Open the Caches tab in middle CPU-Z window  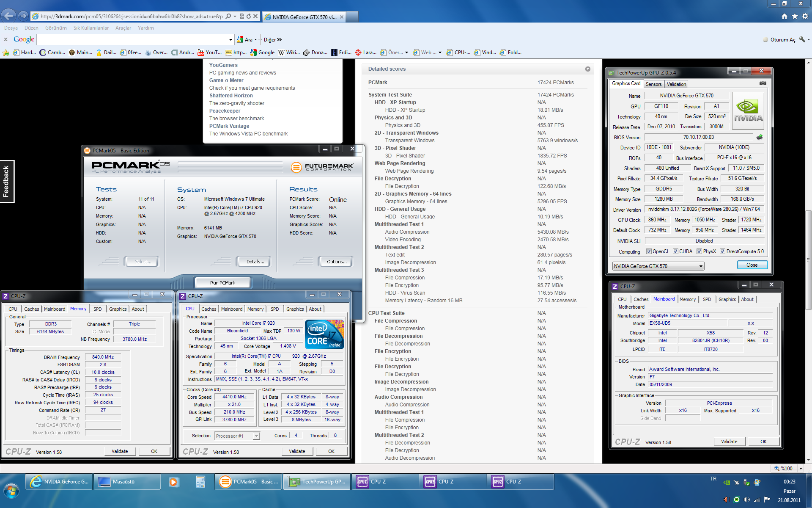click(x=208, y=309)
